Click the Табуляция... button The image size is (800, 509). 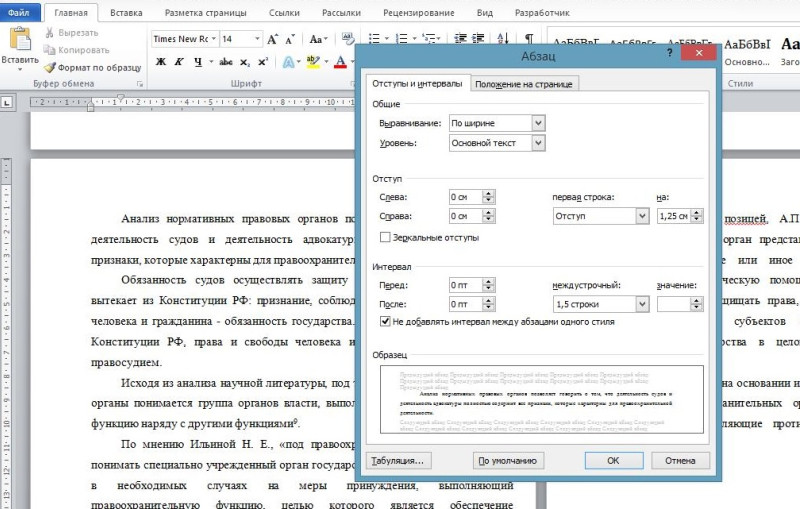[398, 461]
